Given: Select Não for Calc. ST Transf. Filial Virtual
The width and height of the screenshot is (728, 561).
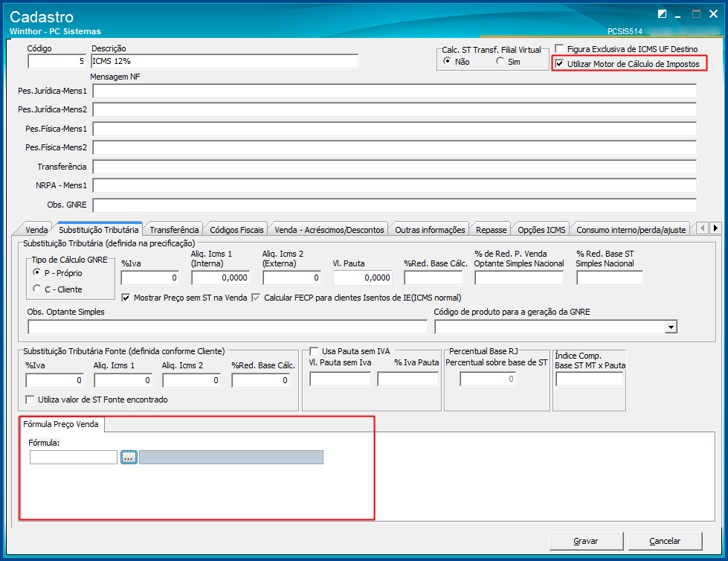Looking at the screenshot, I should pyautogui.click(x=447, y=61).
